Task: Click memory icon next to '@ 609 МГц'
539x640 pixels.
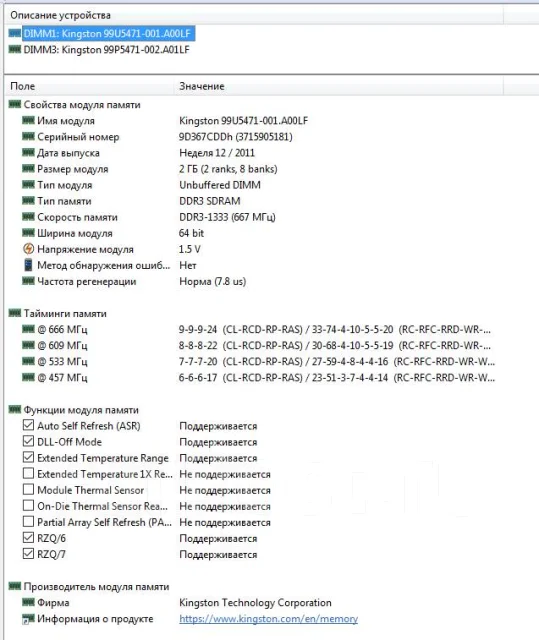Action: coord(28,345)
